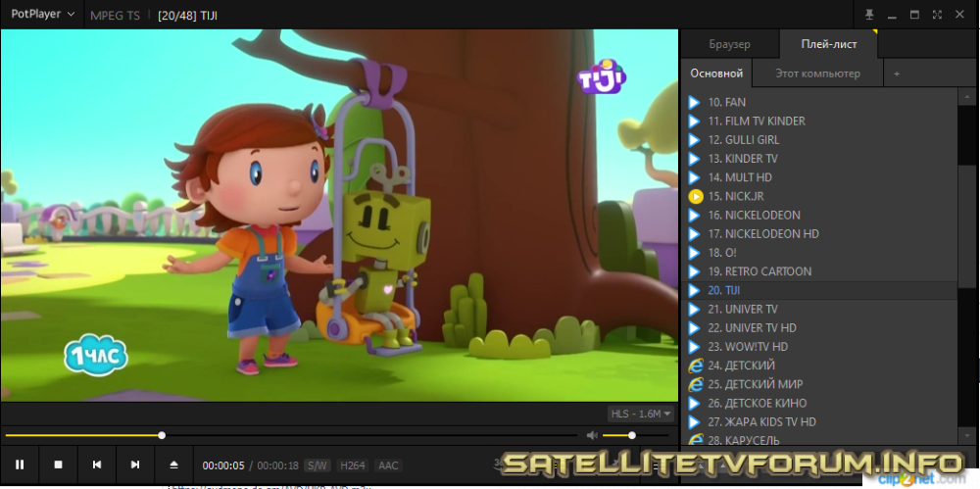Click the browser icon beside ДЕТСКИЙ
This screenshot has height=489, width=980.
point(695,366)
